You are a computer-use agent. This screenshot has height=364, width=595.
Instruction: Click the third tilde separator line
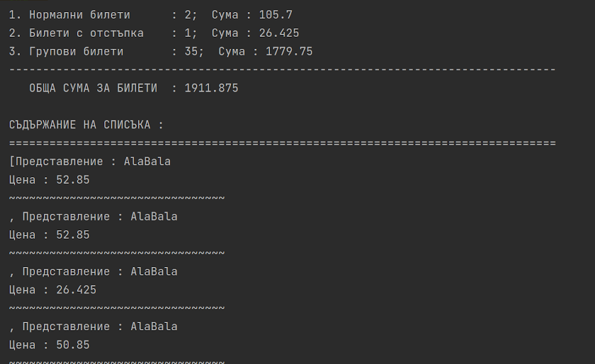117,308
